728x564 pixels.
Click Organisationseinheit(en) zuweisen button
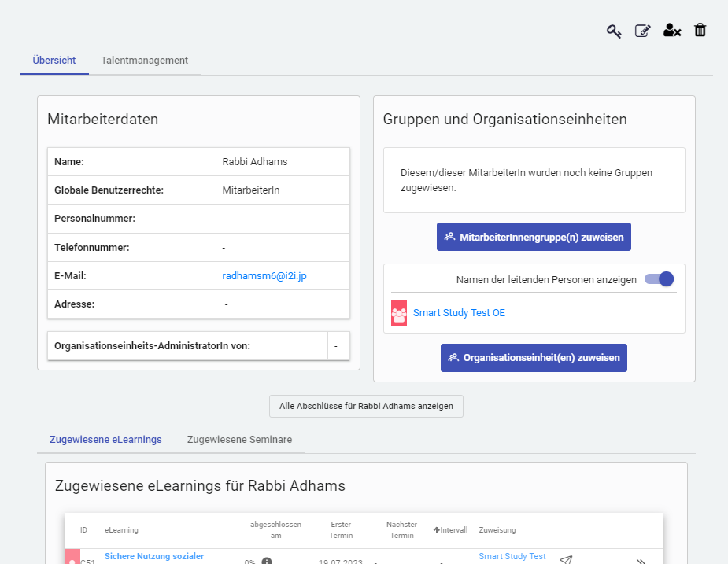(x=534, y=358)
